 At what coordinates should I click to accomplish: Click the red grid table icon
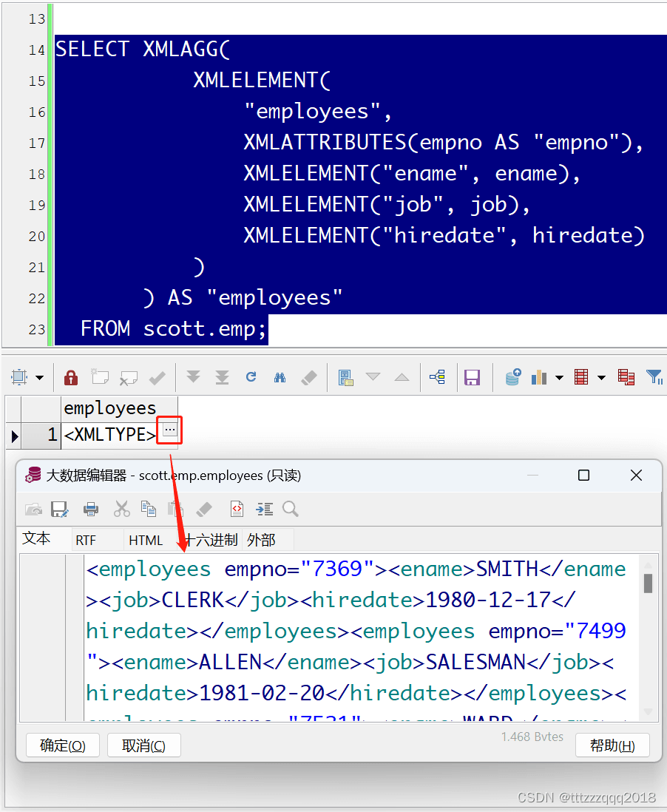581,377
